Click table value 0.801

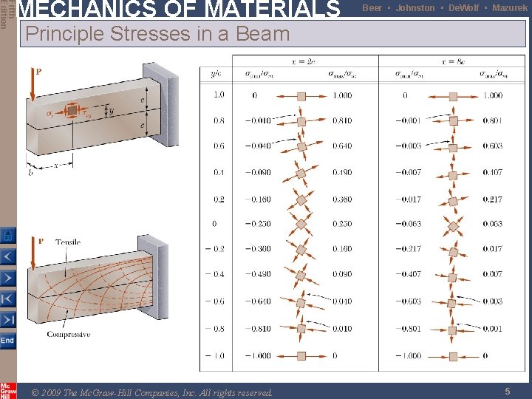click(x=492, y=120)
